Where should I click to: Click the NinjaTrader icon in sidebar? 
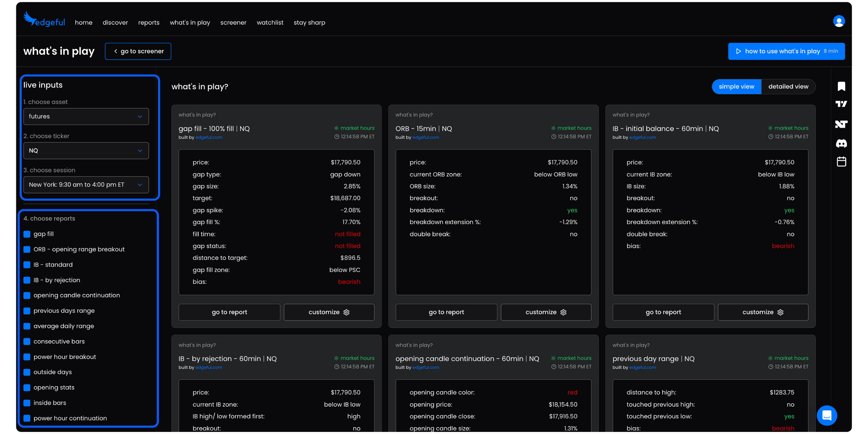(x=841, y=124)
